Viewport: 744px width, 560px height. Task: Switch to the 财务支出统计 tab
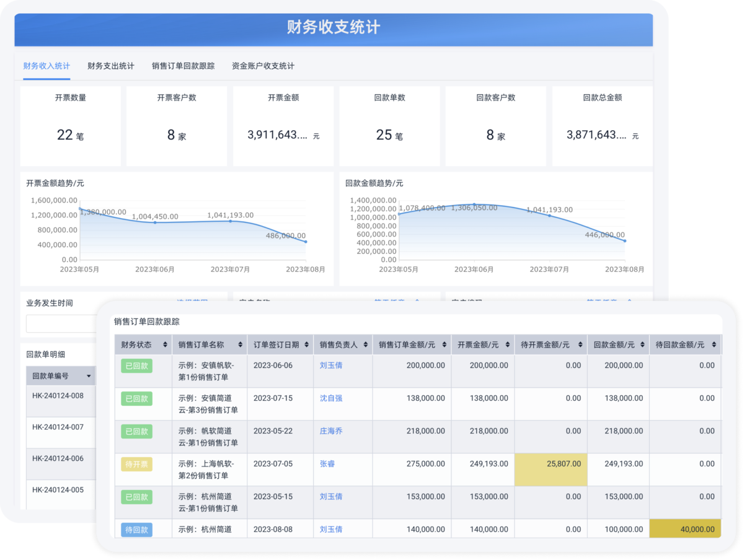111,66
